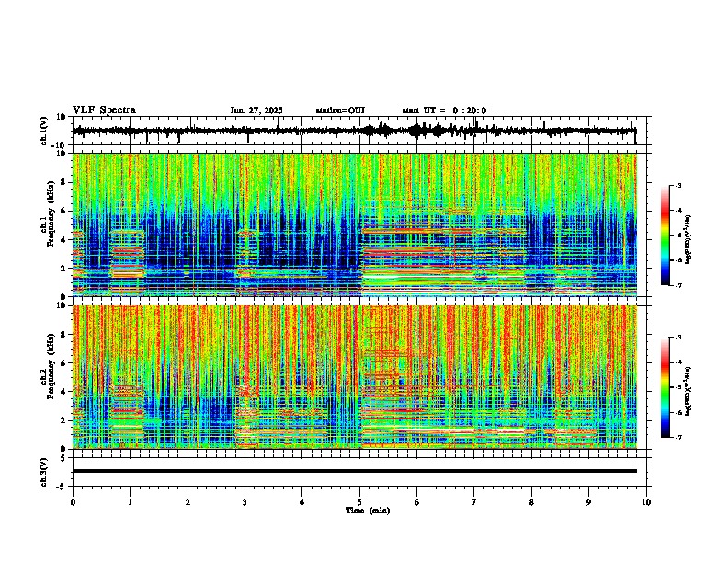The image size is (728, 563).
Task: Click time axis tick label "3"
Action: (x=245, y=502)
